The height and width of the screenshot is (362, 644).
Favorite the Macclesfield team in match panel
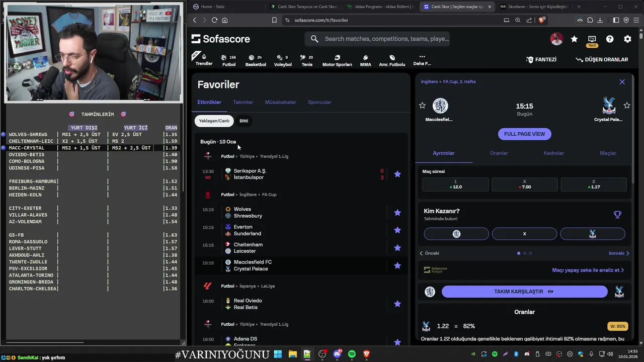pyautogui.click(x=422, y=106)
